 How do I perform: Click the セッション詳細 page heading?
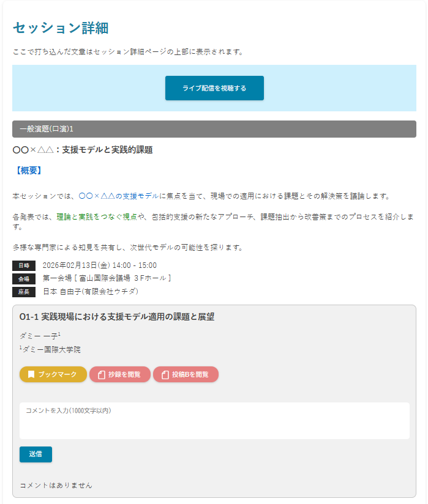(61, 28)
